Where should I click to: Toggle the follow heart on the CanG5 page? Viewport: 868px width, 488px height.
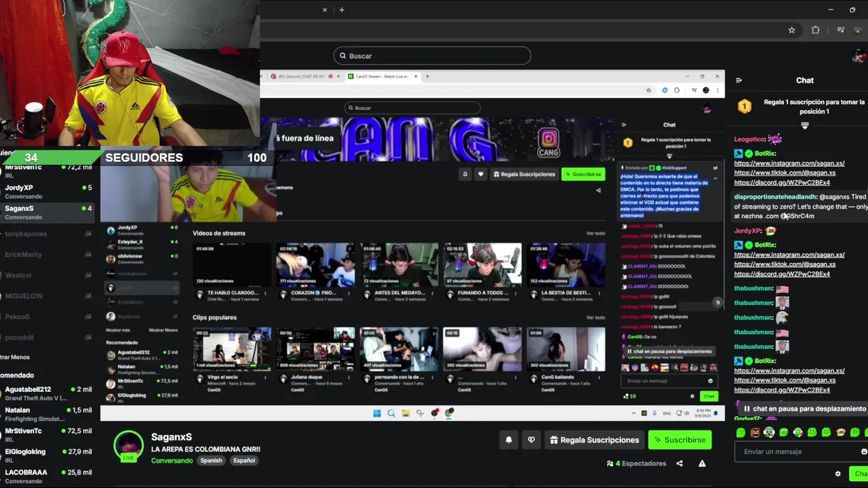pos(481,174)
